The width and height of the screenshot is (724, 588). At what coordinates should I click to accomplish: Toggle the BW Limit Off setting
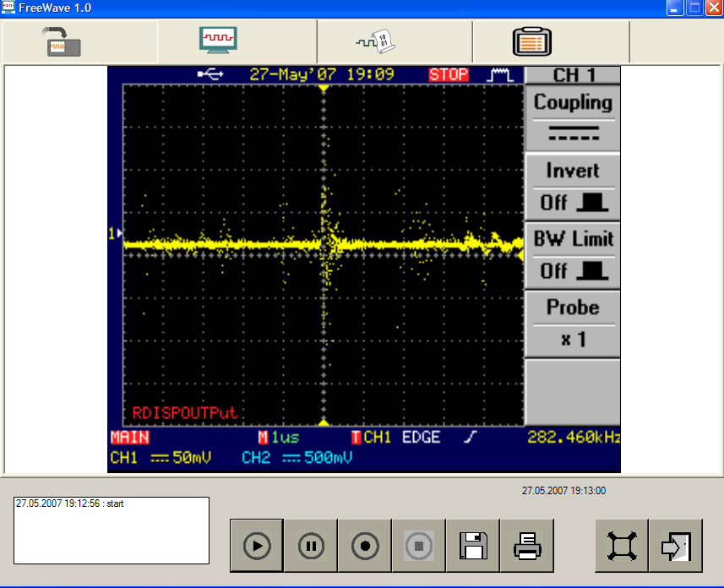tap(573, 255)
